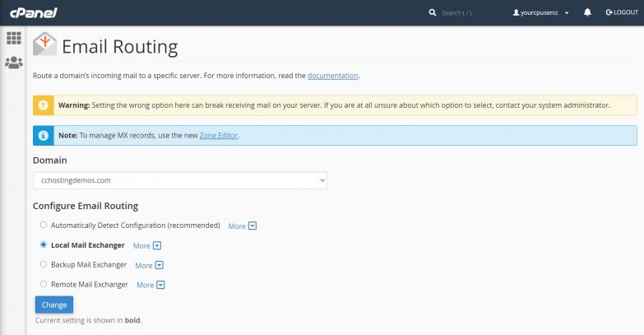Click the search magnifier icon
Image resolution: width=644 pixels, height=335 pixels.
(433, 13)
